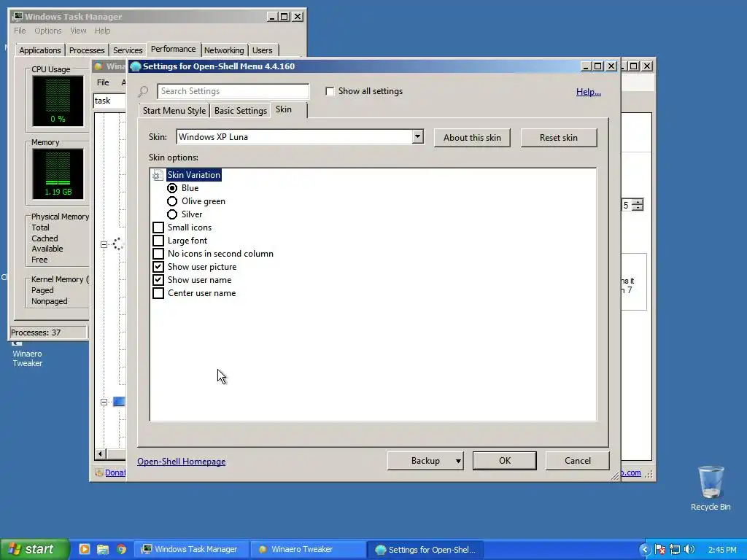The width and height of the screenshot is (747, 560).
Task: Collapse the lower tree node in Winaero Tweaker
Action: [x=104, y=402]
